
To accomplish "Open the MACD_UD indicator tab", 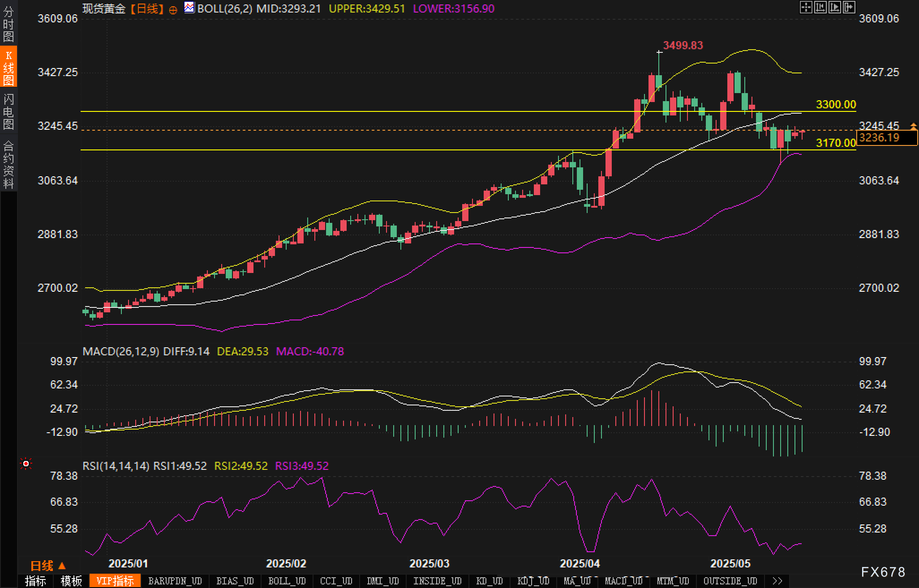I will (x=623, y=581).
